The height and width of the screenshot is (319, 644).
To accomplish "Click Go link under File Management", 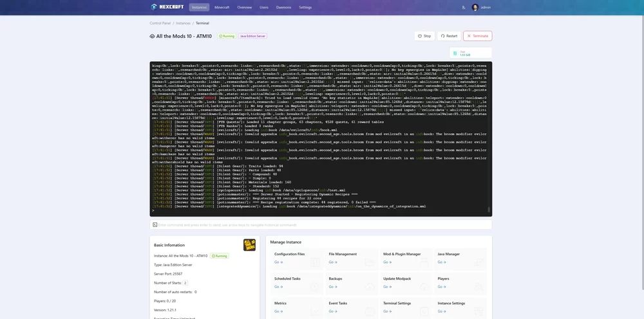I will (333, 262).
